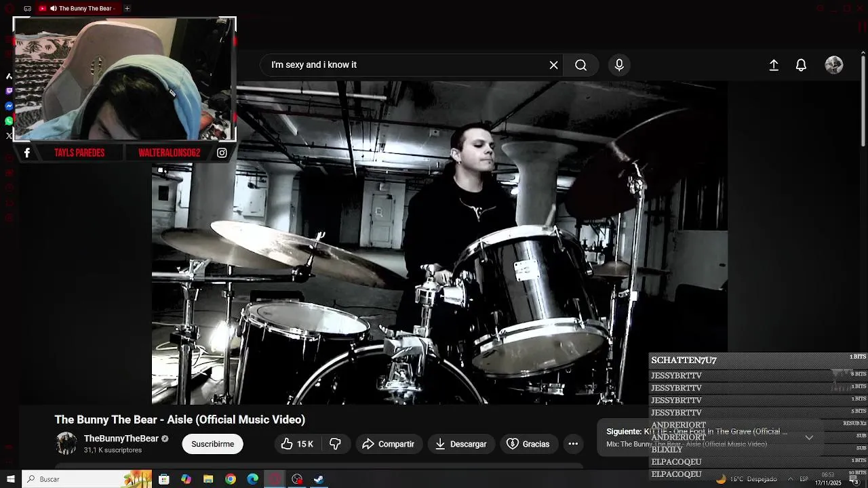Expand the Siguiente queue chevron

coord(809,438)
